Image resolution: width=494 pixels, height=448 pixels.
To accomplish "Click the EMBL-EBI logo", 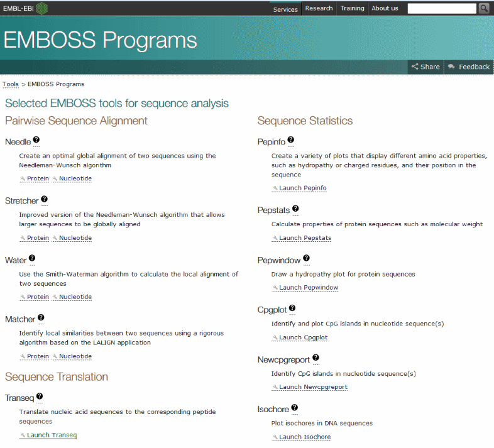I will coord(25,8).
